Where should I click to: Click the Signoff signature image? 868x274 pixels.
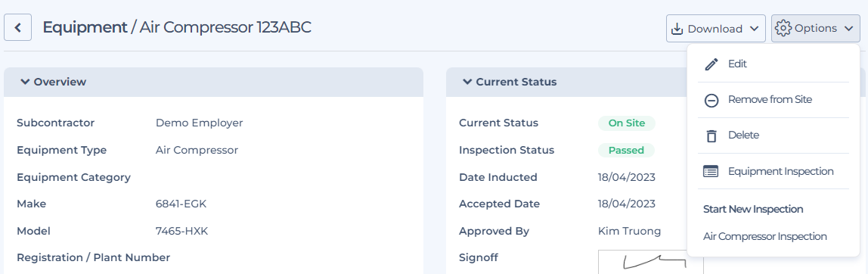651,262
